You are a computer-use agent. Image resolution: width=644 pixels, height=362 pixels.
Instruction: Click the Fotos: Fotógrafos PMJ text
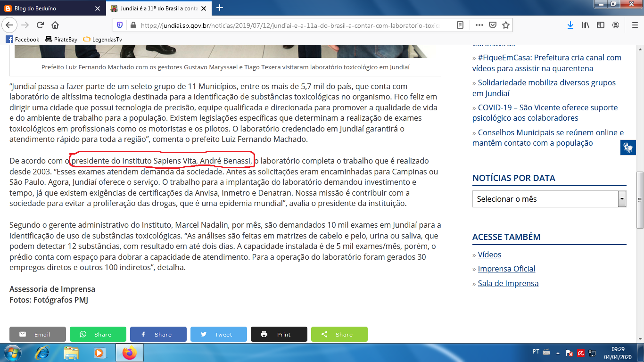point(49,299)
